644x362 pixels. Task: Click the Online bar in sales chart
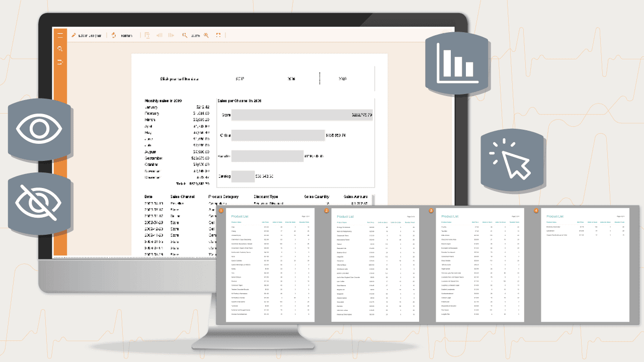click(278, 136)
